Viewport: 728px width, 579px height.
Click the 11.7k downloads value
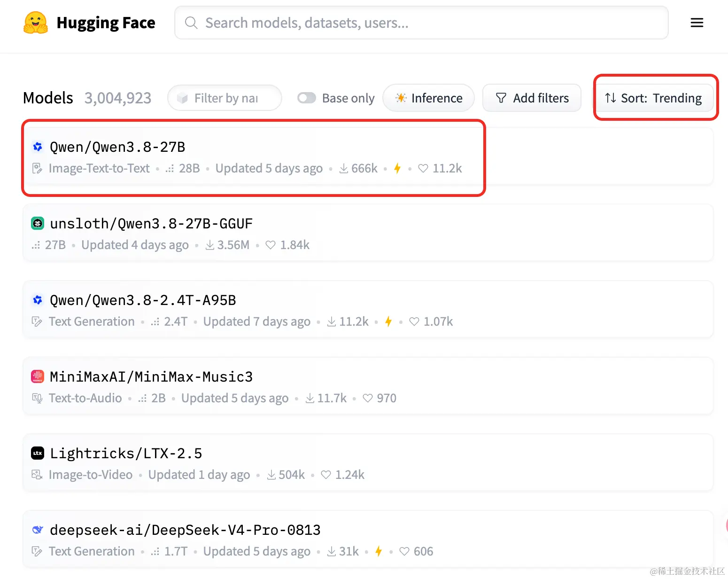coord(332,398)
